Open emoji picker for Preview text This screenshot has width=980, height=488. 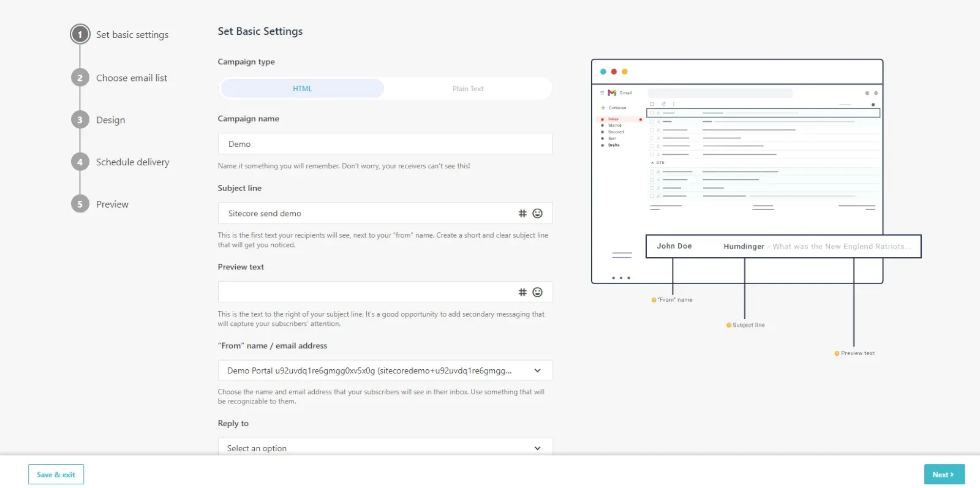pos(537,292)
